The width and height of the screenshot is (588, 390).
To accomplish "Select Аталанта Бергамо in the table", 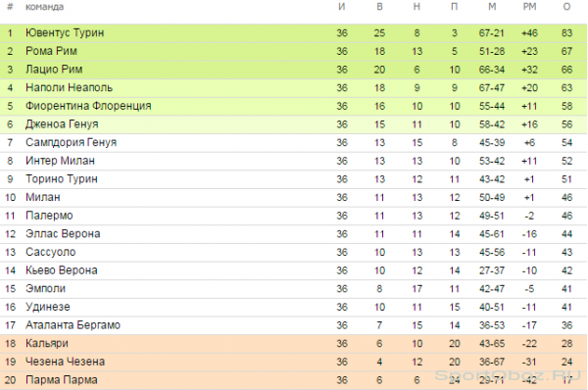I will [73, 325].
